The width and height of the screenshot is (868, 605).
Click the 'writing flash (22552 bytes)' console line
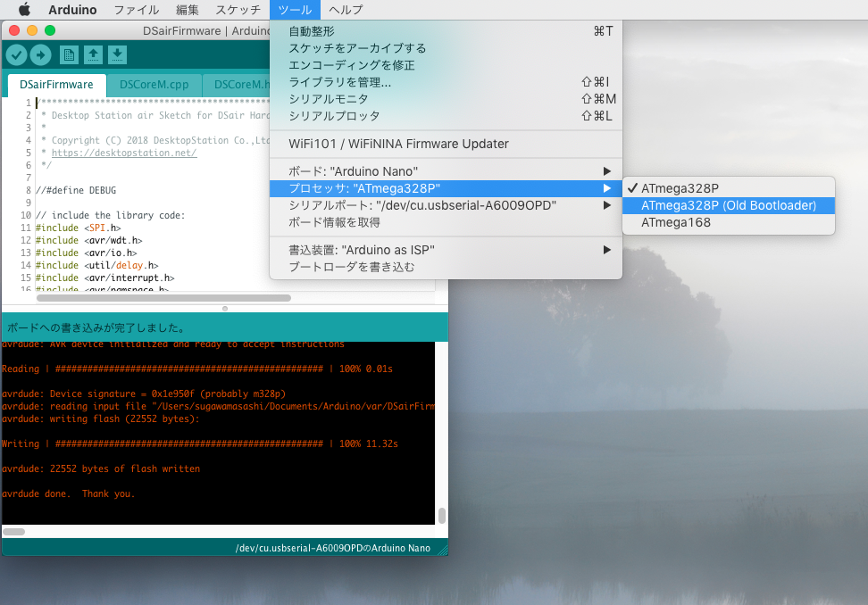click(100, 419)
